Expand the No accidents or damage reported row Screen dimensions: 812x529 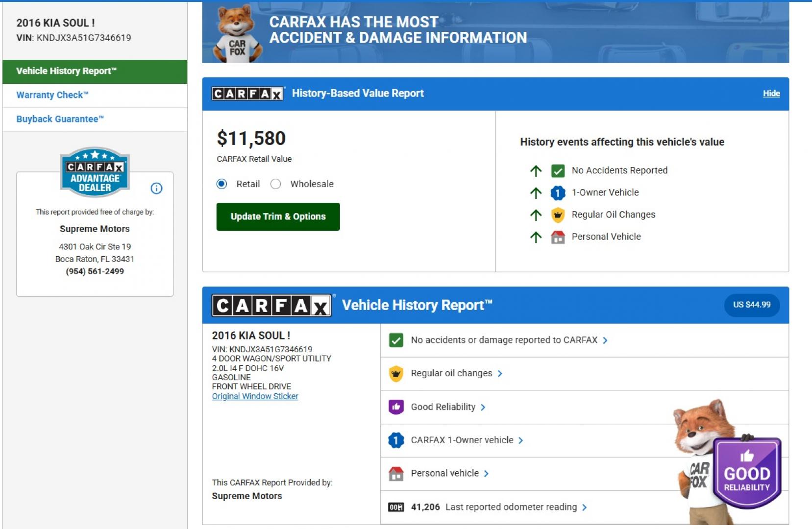(x=605, y=340)
